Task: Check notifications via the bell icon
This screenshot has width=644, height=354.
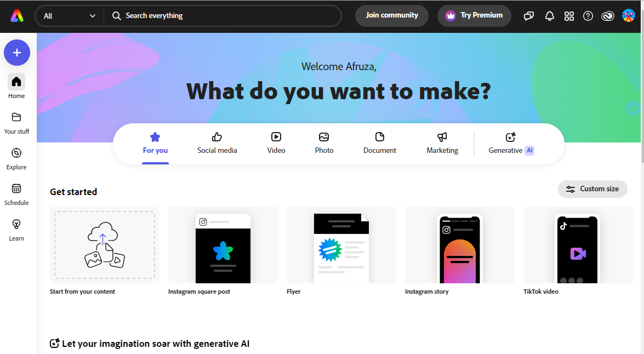Action: [x=550, y=16]
